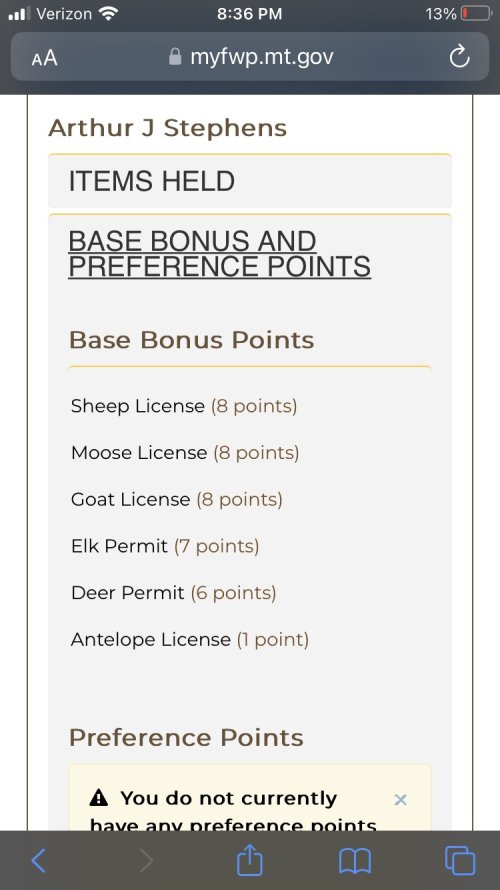This screenshot has height=890, width=500.
Task: Tap the Safari reload page icon
Action: click(459, 57)
